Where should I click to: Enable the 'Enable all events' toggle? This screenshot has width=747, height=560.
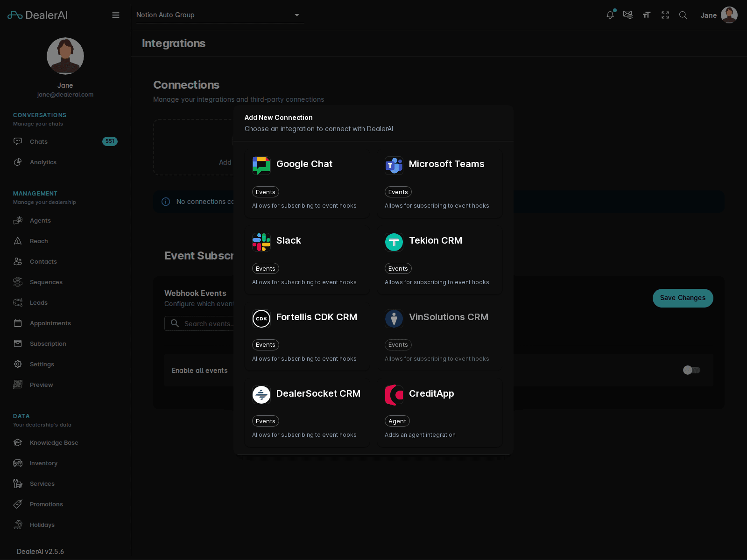691,370
